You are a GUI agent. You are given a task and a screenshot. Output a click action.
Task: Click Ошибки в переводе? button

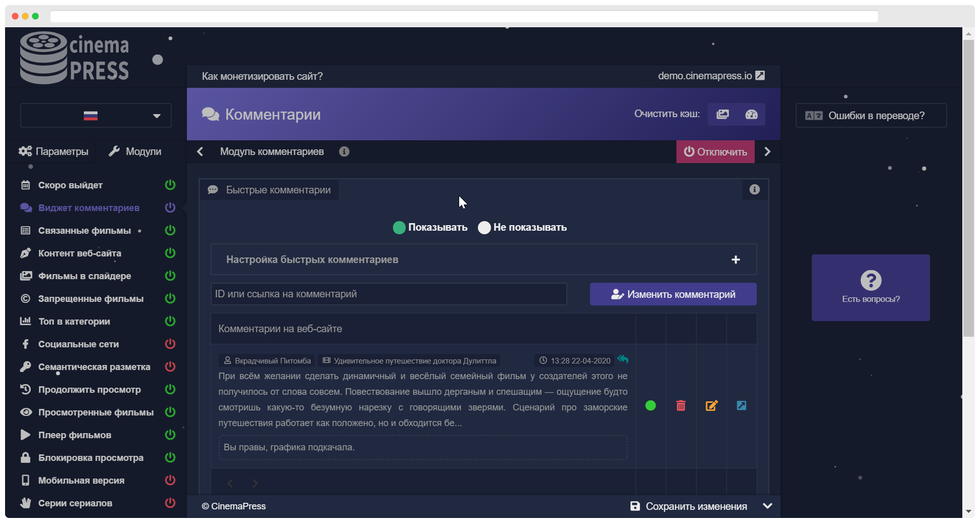click(871, 116)
